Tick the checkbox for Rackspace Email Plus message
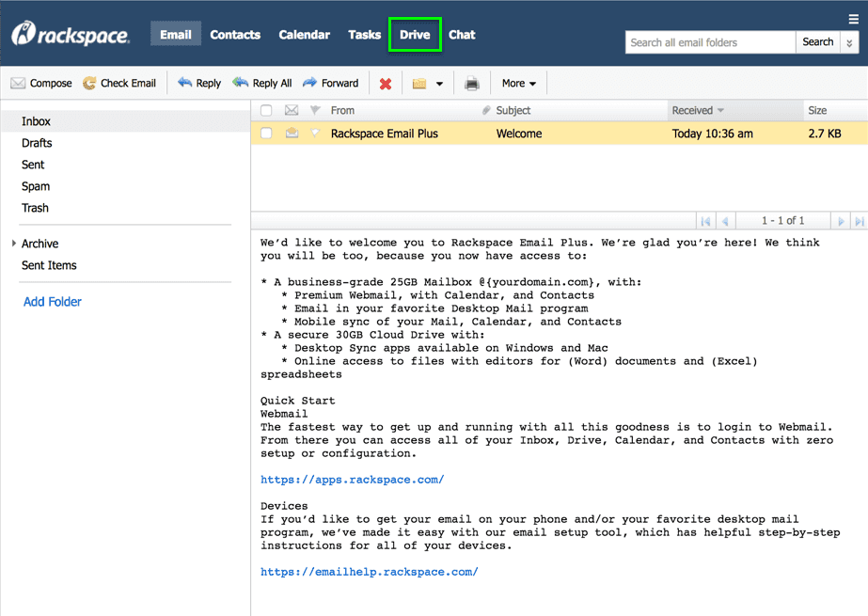 click(x=266, y=134)
